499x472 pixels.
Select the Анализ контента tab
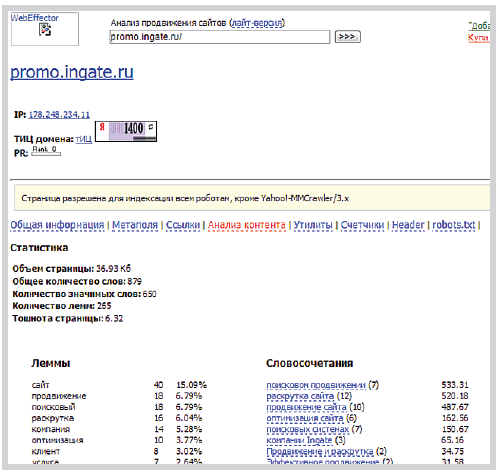click(247, 225)
